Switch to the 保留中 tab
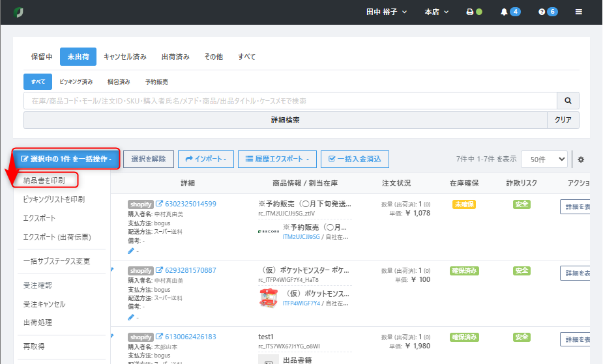The image size is (603, 364). [x=42, y=57]
